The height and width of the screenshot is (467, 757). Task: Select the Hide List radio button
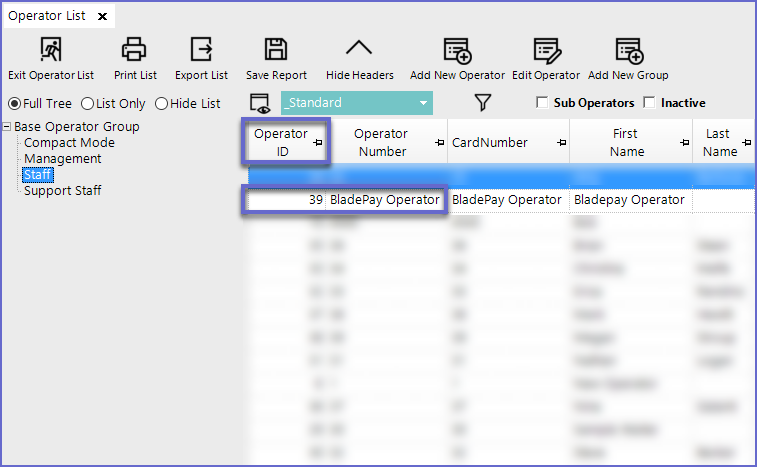[x=160, y=103]
